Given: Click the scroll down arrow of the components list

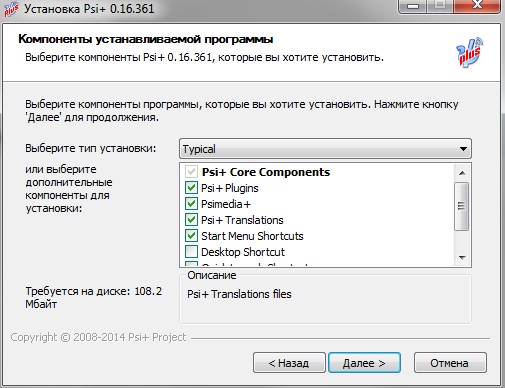Looking at the screenshot, I should 462,257.
